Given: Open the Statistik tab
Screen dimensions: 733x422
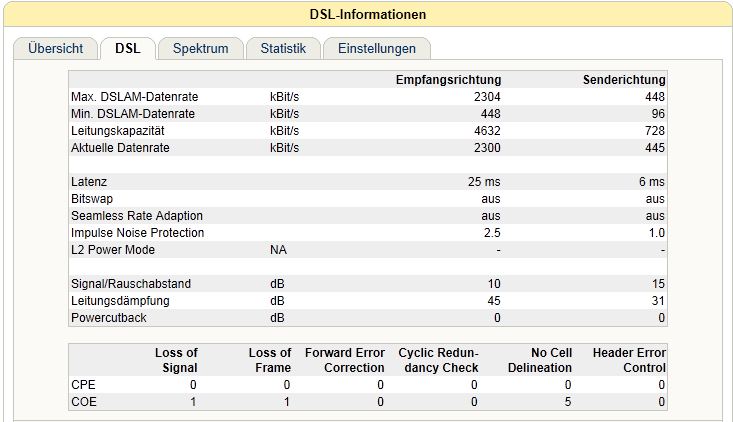Looking at the screenshot, I should (283, 49).
